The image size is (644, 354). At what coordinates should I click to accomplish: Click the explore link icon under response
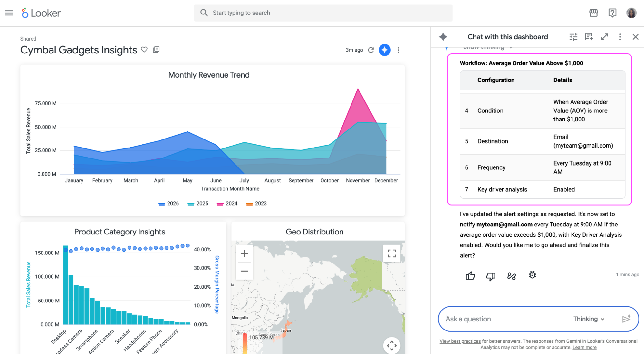(x=512, y=276)
